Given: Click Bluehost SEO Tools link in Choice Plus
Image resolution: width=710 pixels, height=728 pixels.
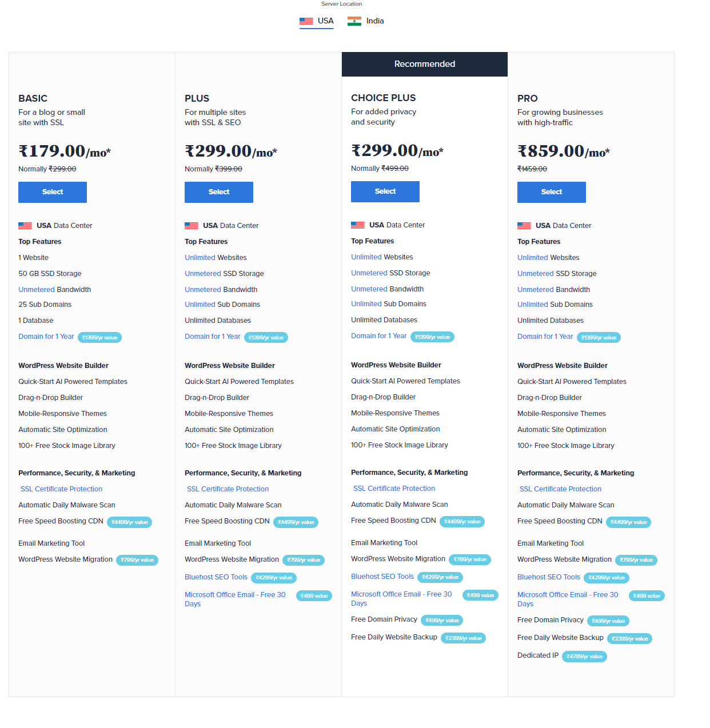Looking at the screenshot, I should click(382, 577).
